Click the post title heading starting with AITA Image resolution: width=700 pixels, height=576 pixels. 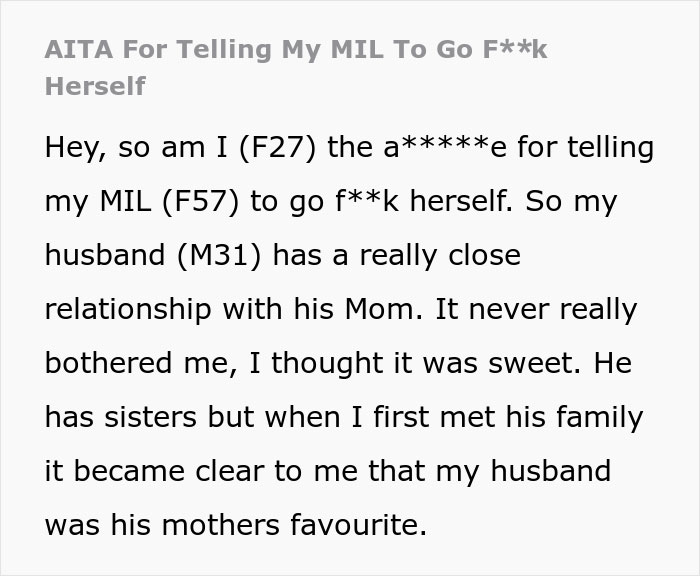pos(296,51)
